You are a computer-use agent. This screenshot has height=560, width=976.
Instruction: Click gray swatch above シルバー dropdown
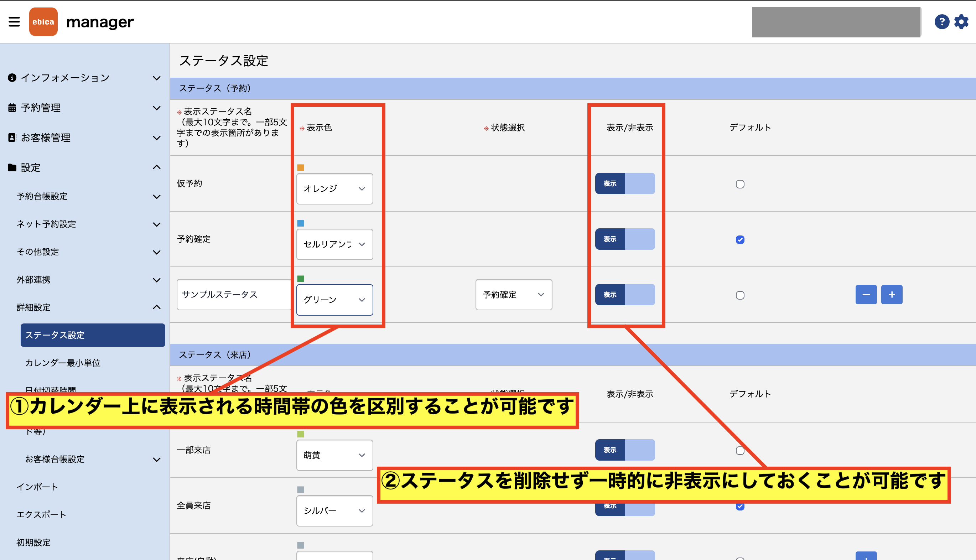point(301,489)
